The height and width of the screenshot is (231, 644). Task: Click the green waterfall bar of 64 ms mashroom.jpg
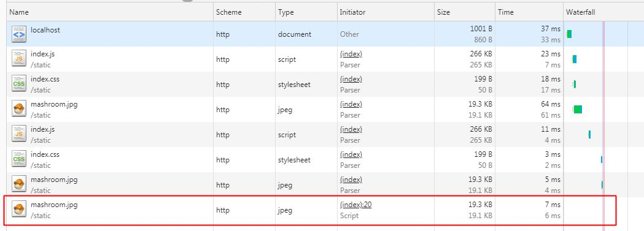point(578,109)
